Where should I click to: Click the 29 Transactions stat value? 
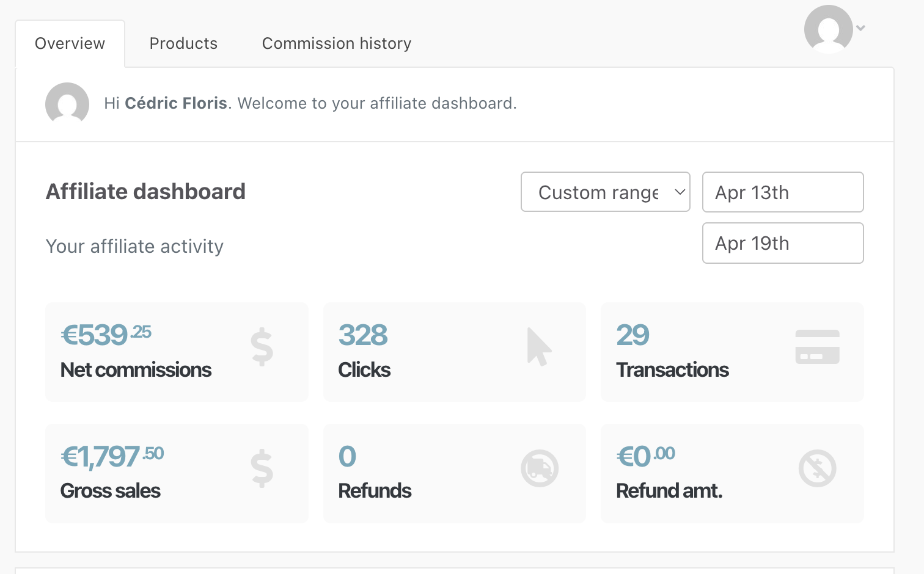(x=632, y=335)
